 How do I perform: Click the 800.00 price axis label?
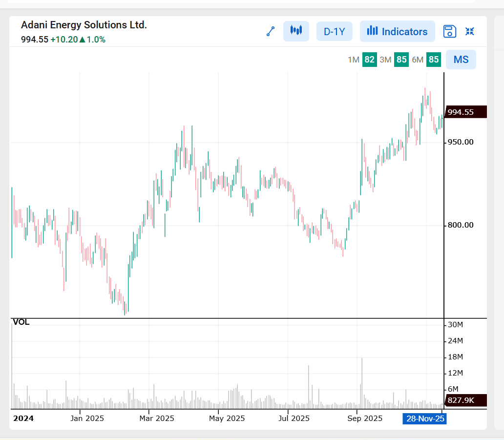point(461,225)
